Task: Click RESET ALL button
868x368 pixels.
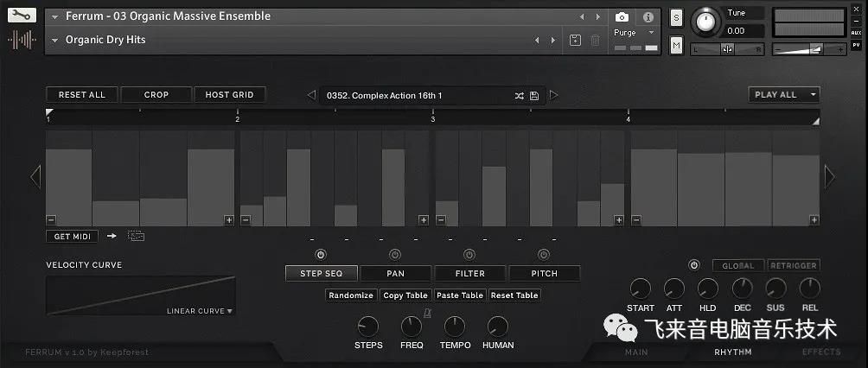Action: [82, 95]
